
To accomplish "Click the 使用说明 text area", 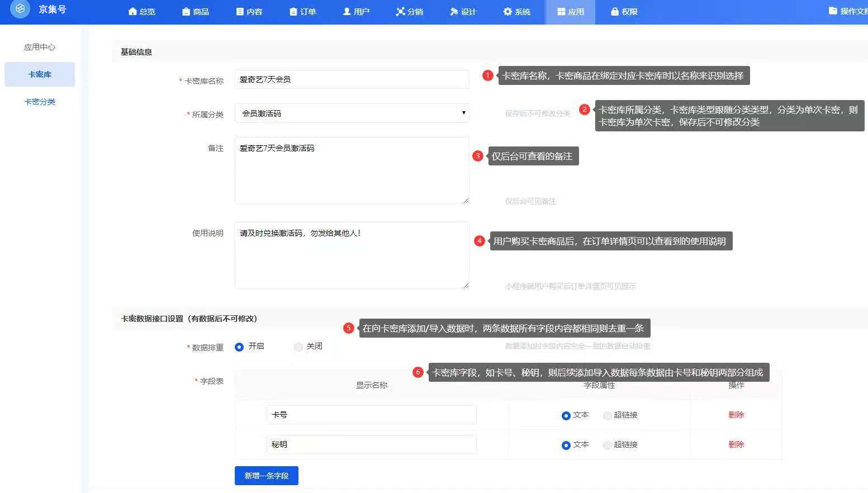I will [x=352, y=255].
